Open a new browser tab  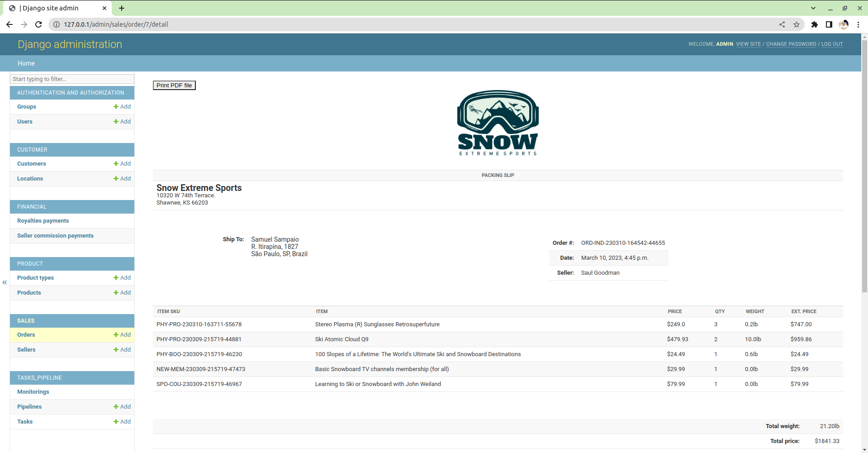(x=122, y=8)
